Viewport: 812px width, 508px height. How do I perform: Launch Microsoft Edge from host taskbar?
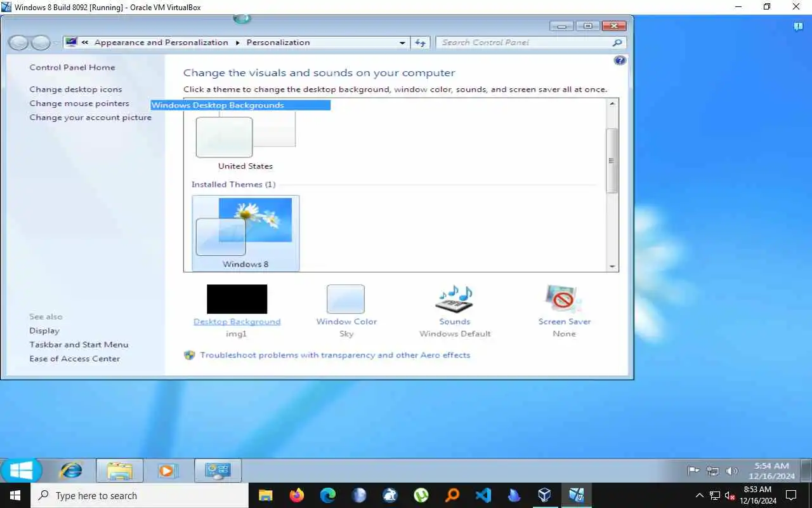coord(327,495)
